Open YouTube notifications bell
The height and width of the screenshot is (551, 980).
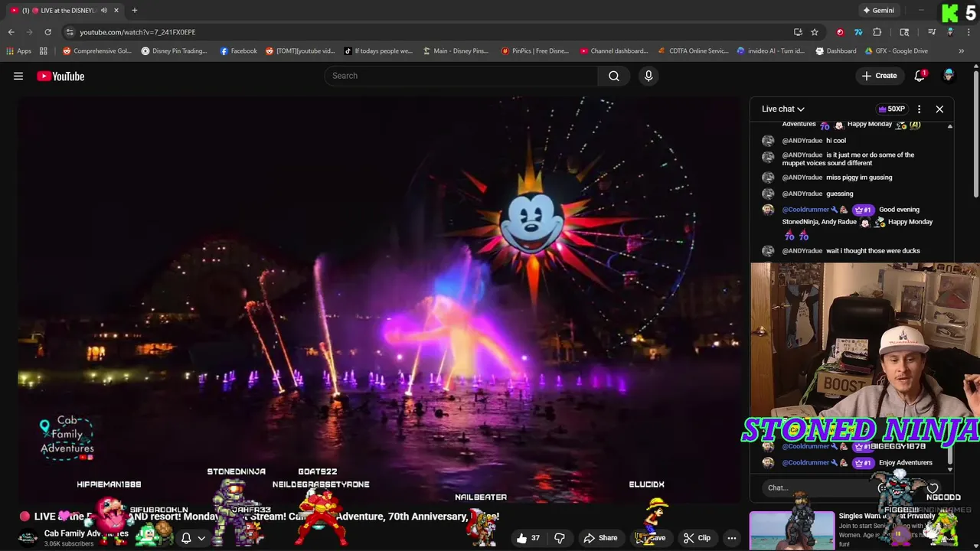click(x=920, y=76)
